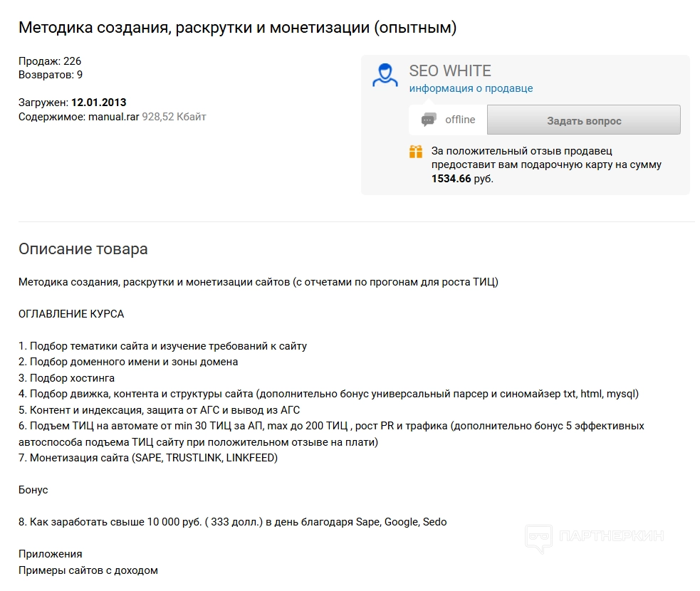Open the информация о продавце link
The image size is (700, 591).
(x=471, y=88)
